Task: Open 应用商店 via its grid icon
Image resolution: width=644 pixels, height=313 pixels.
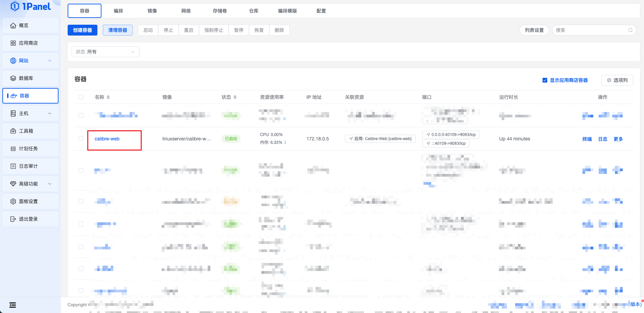Action: (13, 43)
